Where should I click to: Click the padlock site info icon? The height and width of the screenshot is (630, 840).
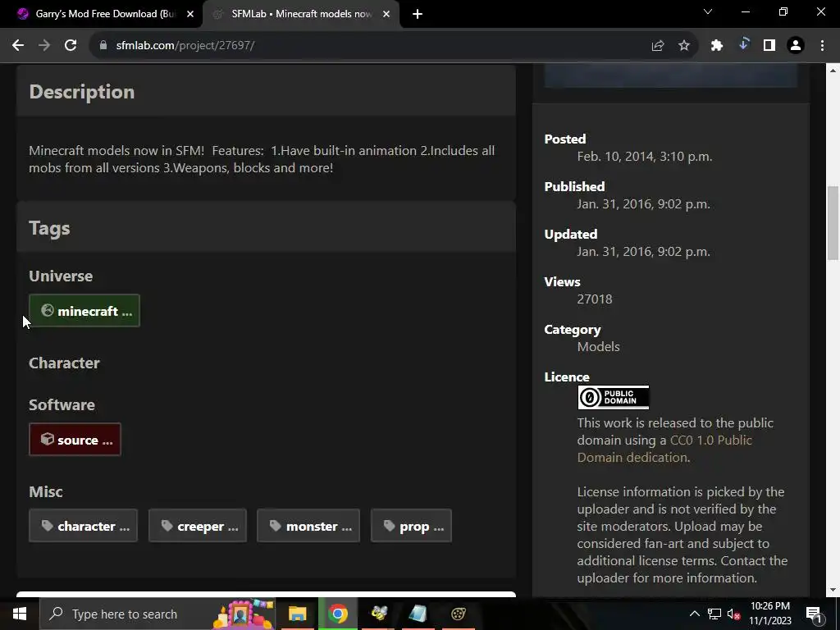point(103,46)
